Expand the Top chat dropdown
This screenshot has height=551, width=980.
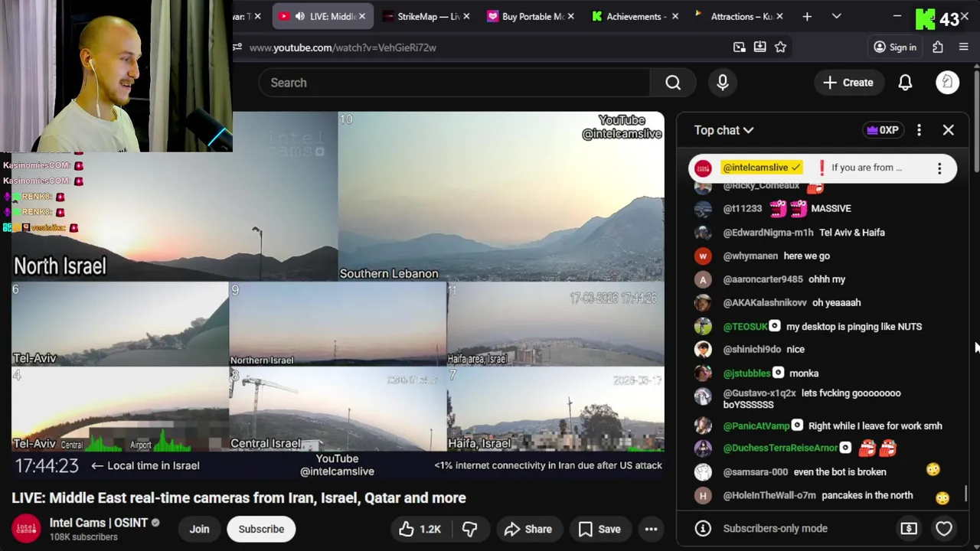(724, 130)
